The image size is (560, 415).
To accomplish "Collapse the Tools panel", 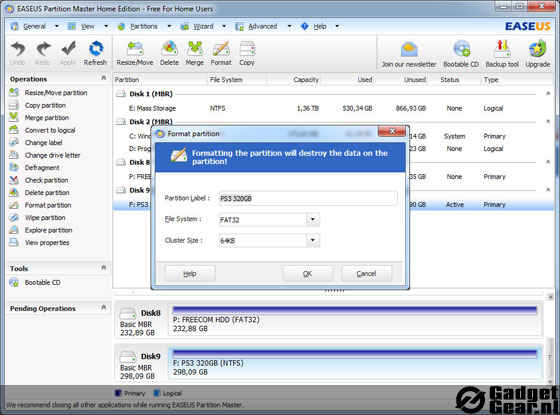I will (x=104, y=268).
